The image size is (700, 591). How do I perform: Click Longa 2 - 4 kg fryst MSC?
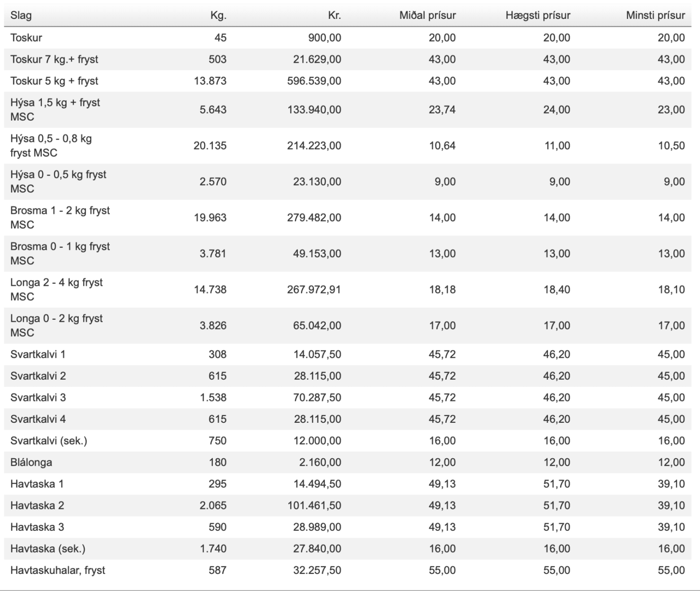click(x=56, y=289)
